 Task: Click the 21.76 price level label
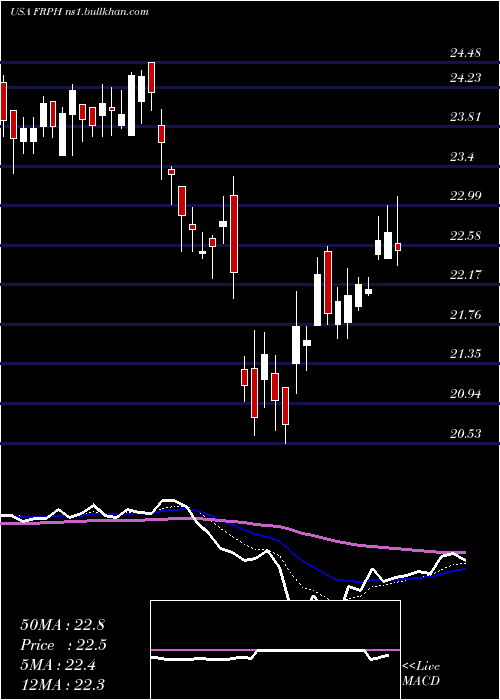pyautogui.click(x=465, y=315)
